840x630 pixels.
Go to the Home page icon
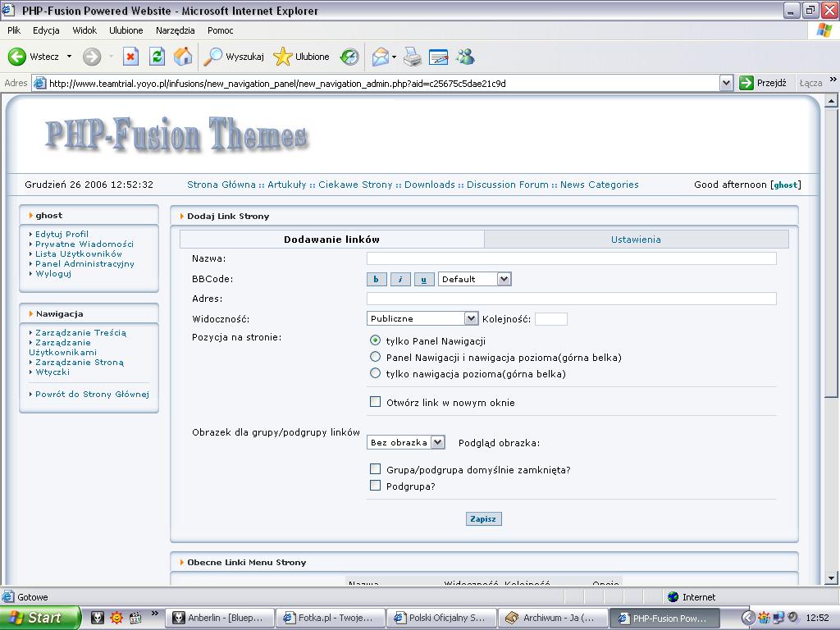click(183, 57)
